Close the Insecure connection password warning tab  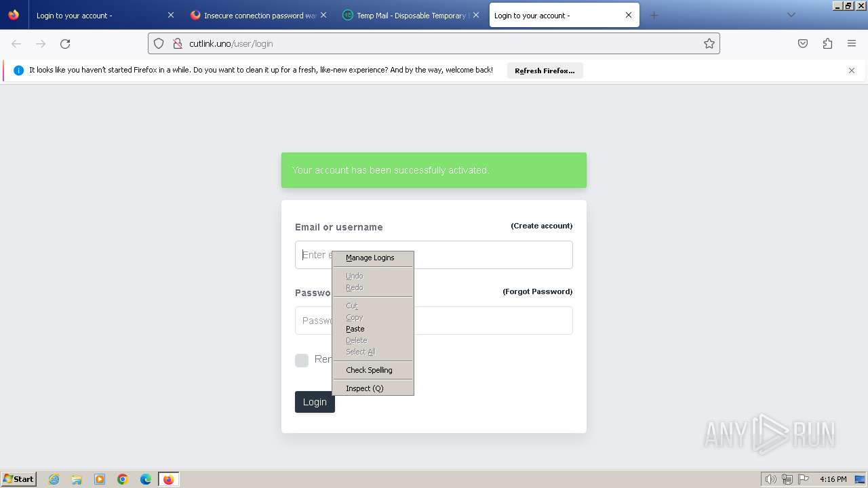click(323, 15)
